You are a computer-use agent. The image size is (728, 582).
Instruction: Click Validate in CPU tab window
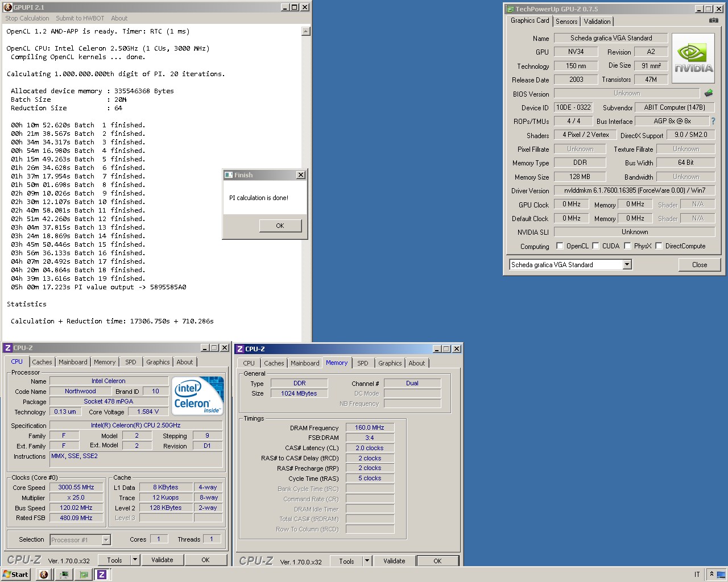[x=162, y=560]
